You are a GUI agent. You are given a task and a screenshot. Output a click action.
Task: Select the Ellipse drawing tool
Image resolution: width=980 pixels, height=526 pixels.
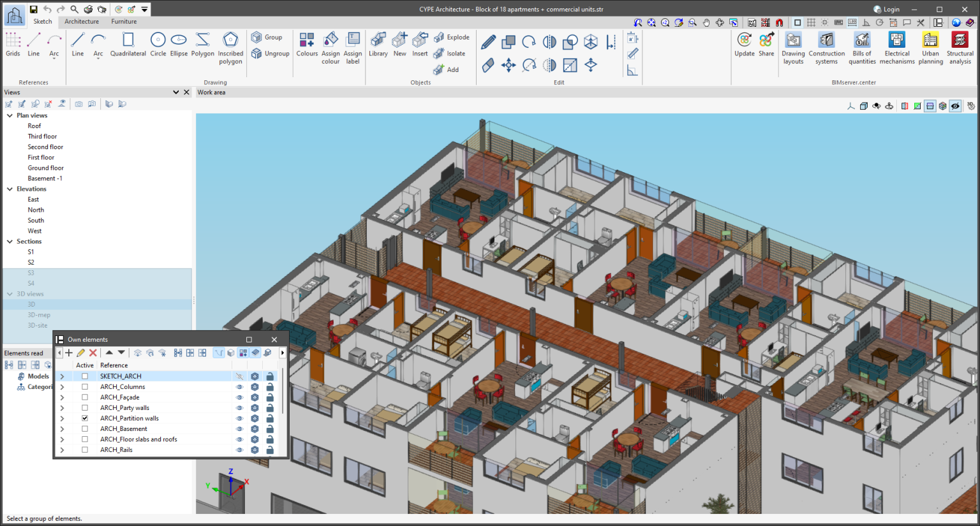(x=179, y=45)
